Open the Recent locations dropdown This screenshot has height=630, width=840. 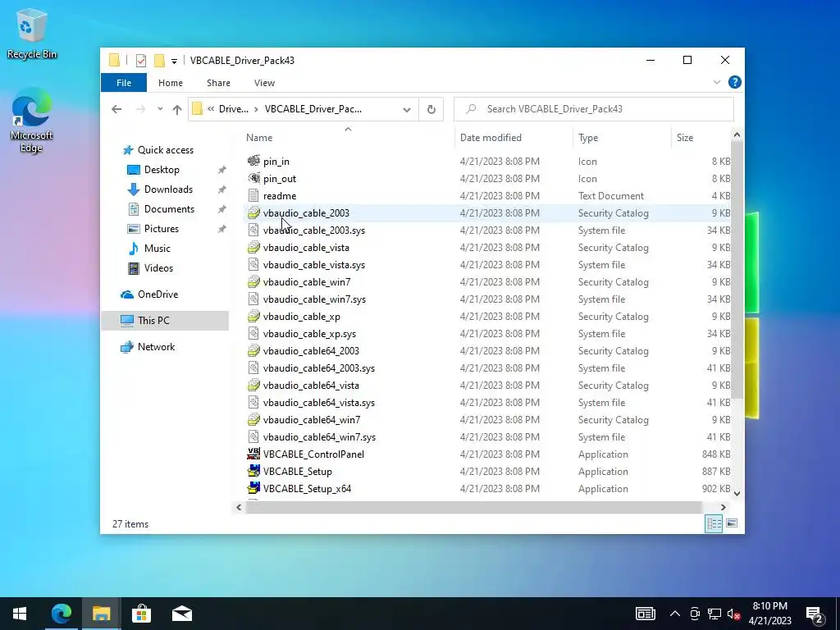coord(160,109)
